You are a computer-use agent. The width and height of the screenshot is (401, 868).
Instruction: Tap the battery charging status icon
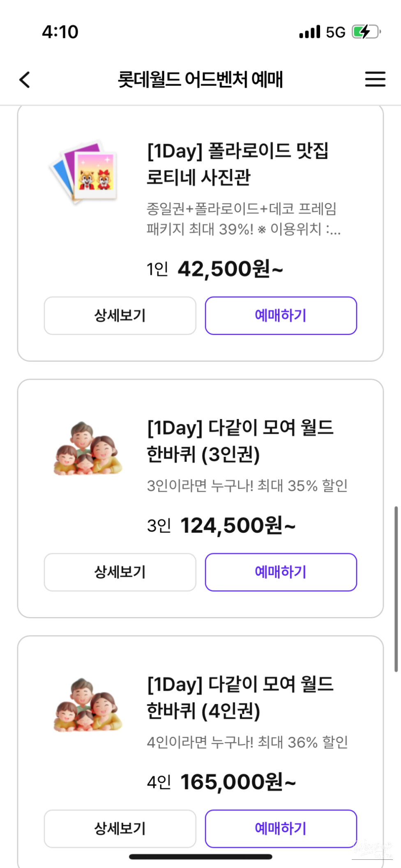coord(366,32)
